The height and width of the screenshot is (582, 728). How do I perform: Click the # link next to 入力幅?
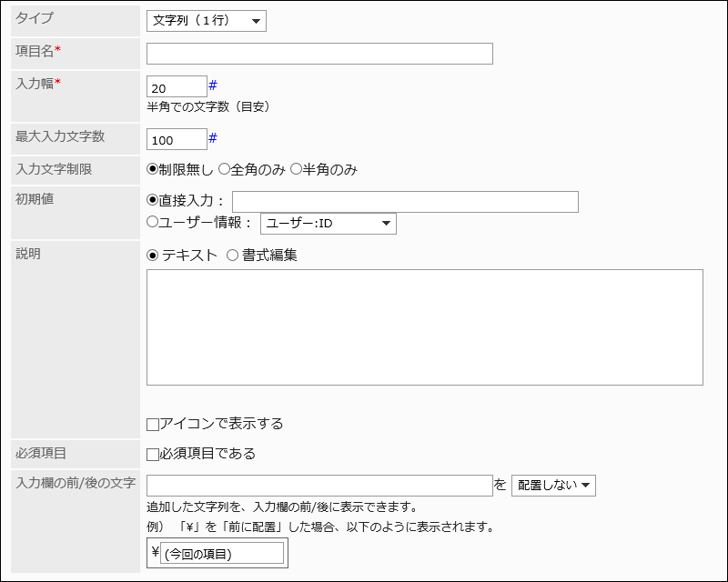(213, 85)
